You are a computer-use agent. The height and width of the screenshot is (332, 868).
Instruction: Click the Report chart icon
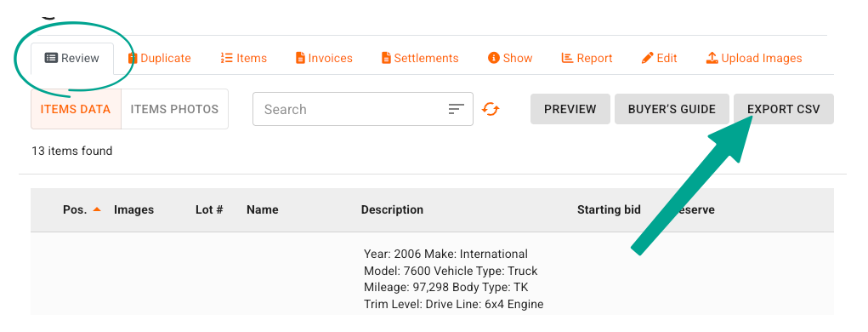pos(567,58)
